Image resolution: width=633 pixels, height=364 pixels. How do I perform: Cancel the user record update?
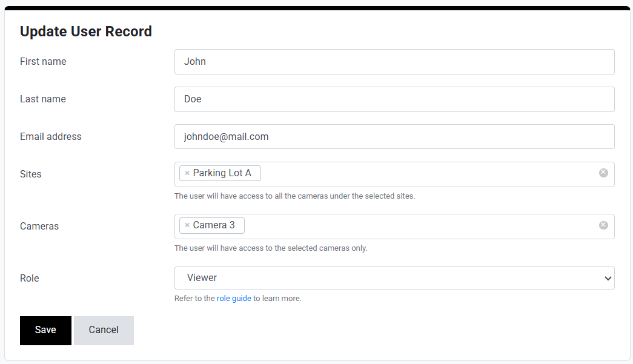[x=104, y=330]
